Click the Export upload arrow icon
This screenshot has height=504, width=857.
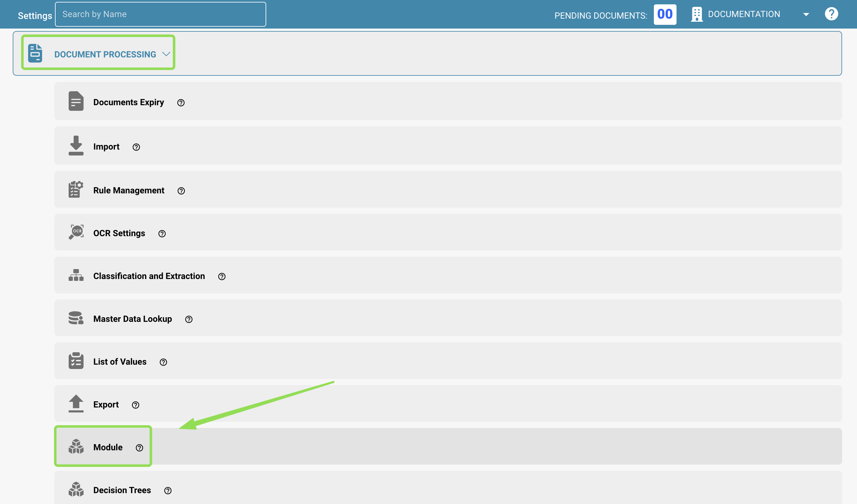(x=76, y=403)
